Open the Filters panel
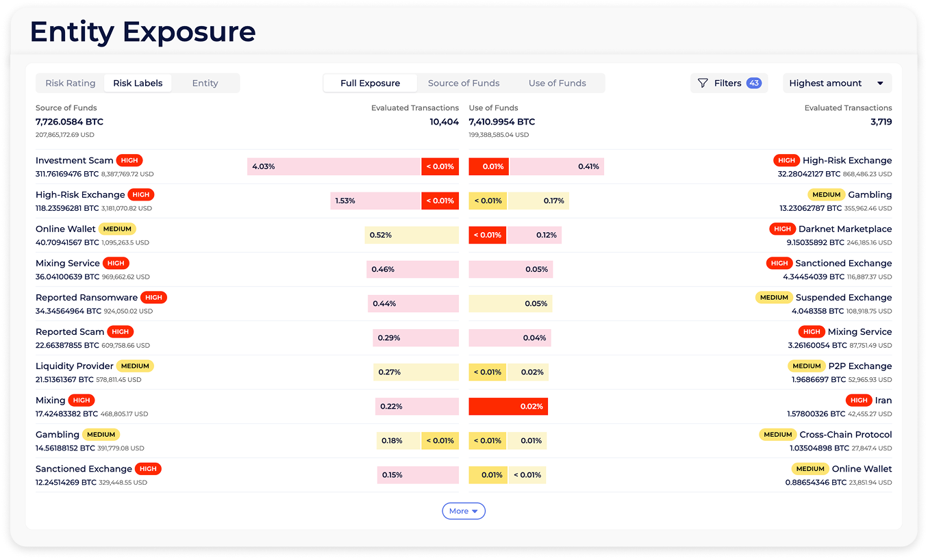This screenshot has width=928, height=560. point(729,83)
